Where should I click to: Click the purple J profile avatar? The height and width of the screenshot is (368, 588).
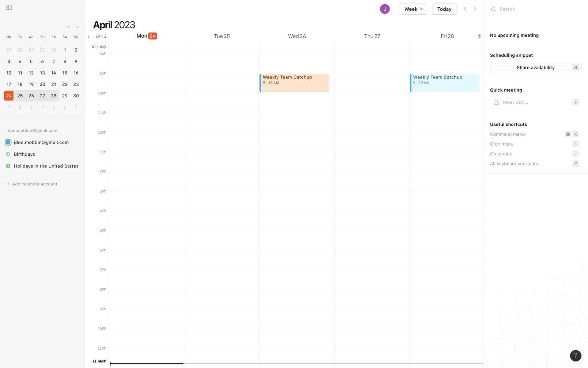click(385, 9)
